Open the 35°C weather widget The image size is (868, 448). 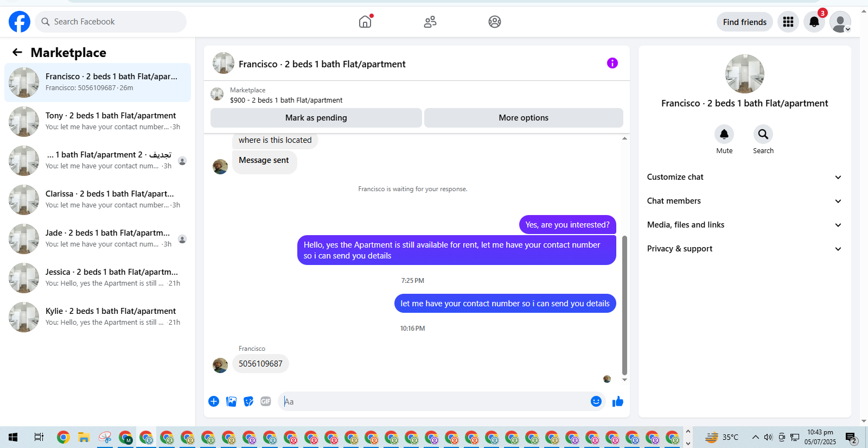pyautogui.click(x=722, y=437)
